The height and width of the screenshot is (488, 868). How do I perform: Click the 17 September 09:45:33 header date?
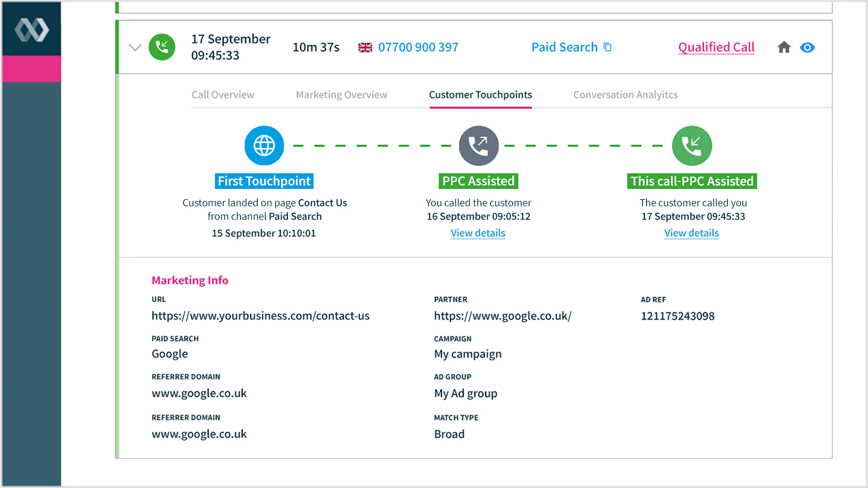[x=231, y=47]
